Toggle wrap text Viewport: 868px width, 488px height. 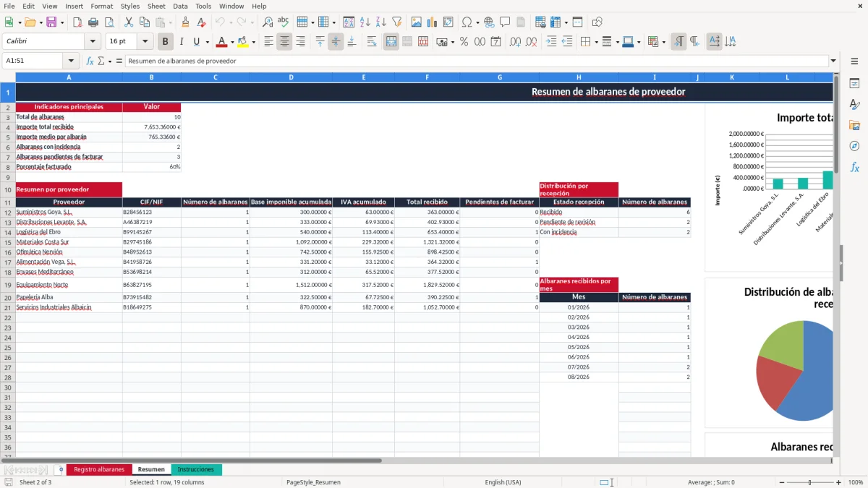[372, 42]
